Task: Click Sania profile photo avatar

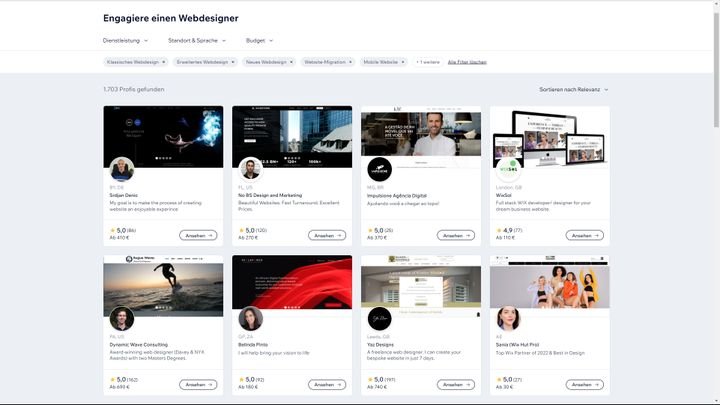Action: click(508, 319)
